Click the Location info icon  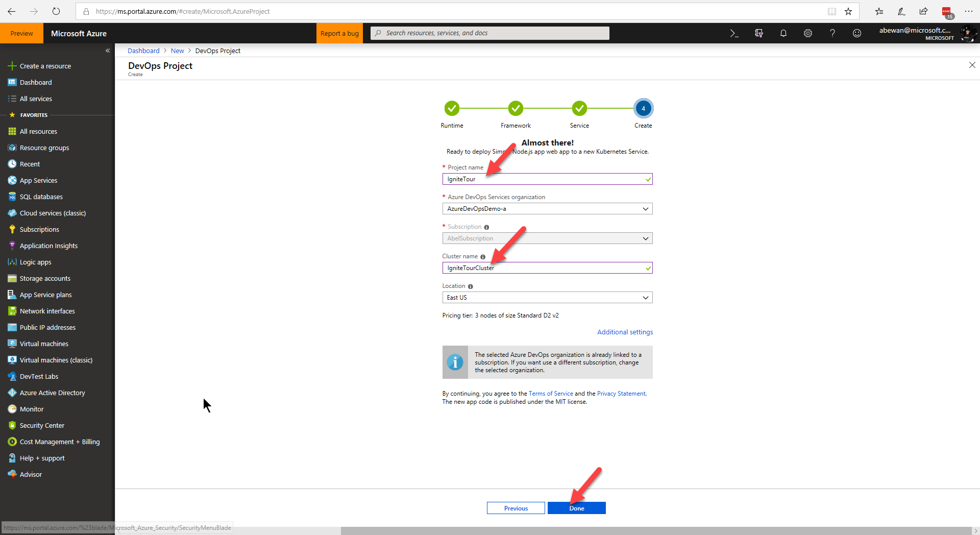click(471, 286)
